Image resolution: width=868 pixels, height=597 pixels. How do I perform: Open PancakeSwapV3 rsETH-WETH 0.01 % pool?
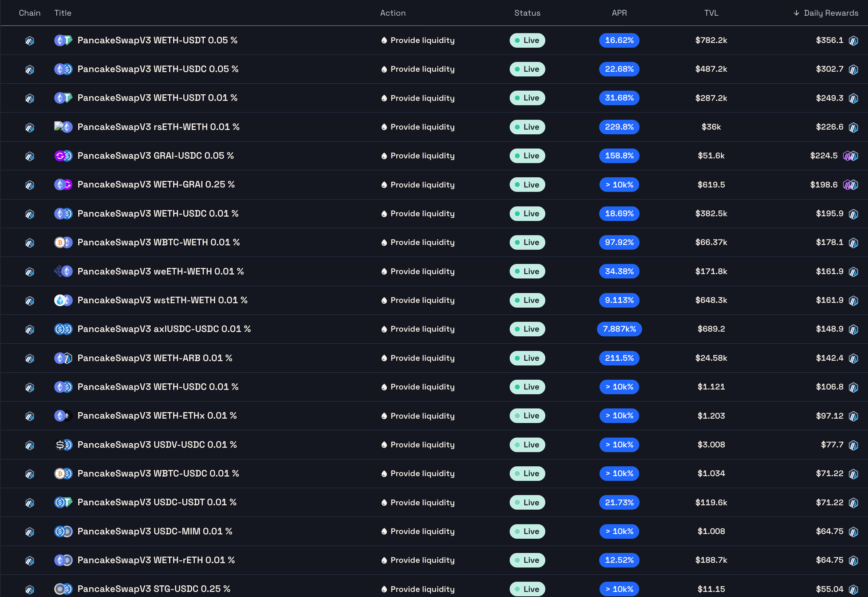(159, 127)
